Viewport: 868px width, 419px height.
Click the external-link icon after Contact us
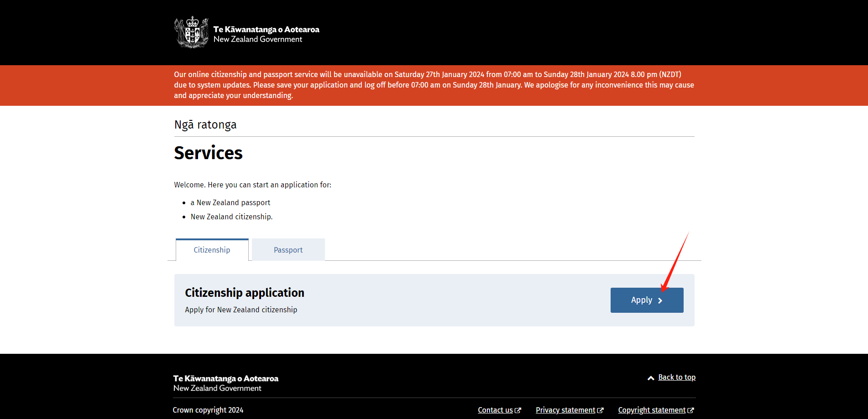click(518, 410)
